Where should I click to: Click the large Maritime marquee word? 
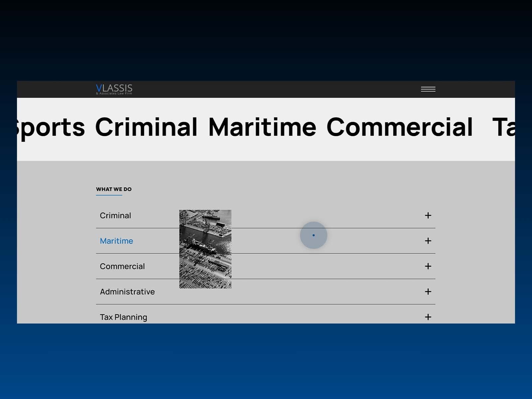click(262, 127)
